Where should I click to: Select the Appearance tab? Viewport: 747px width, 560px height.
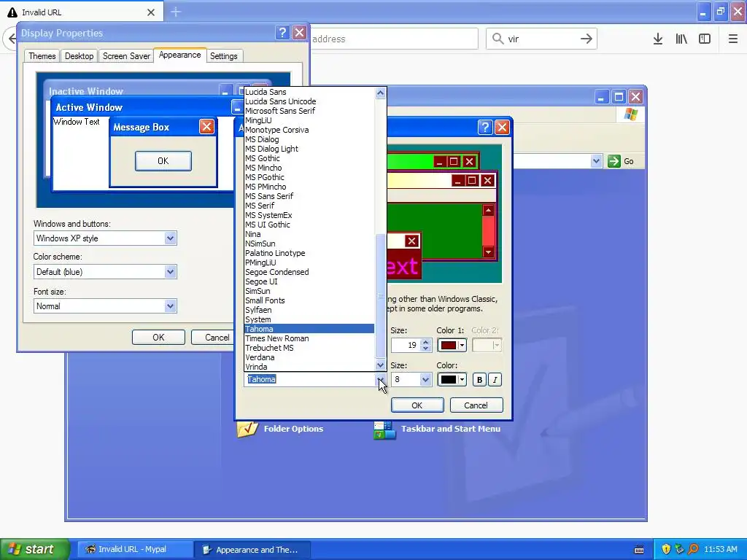179,55
